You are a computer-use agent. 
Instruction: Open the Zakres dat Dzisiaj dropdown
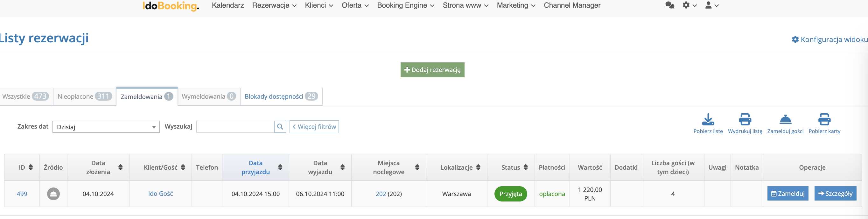tap(106, 127)
